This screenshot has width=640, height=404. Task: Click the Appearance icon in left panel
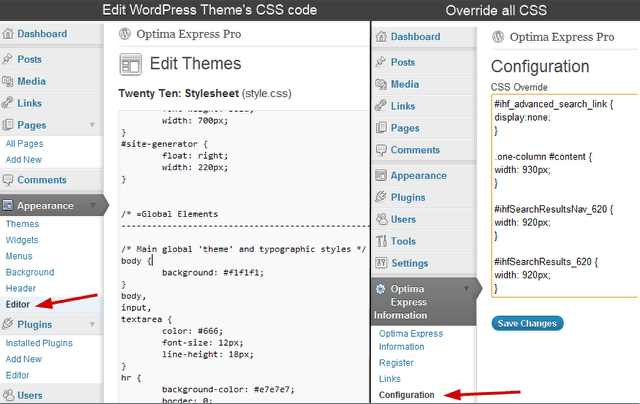tap(7, 205)
